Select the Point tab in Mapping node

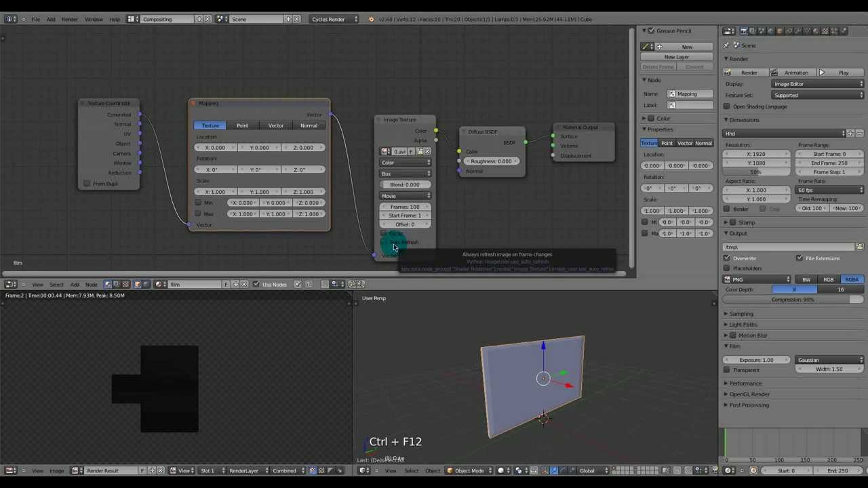(242, 125)
